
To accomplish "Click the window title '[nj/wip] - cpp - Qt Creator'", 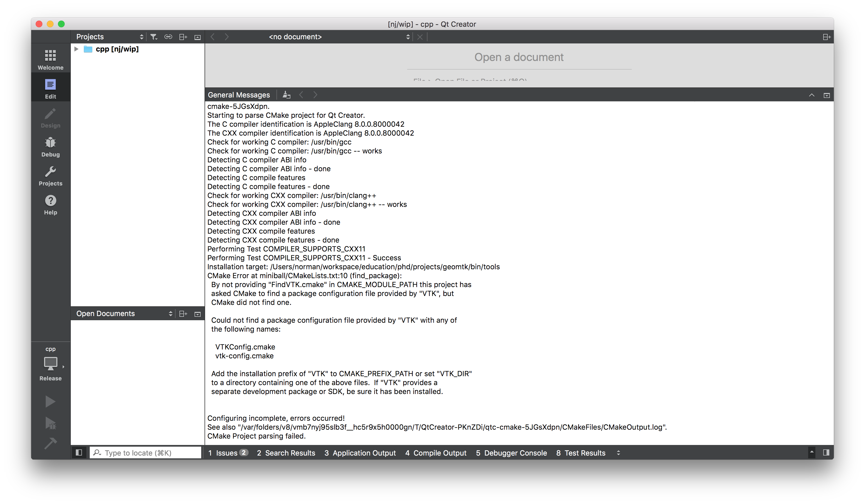I will 432,24.
